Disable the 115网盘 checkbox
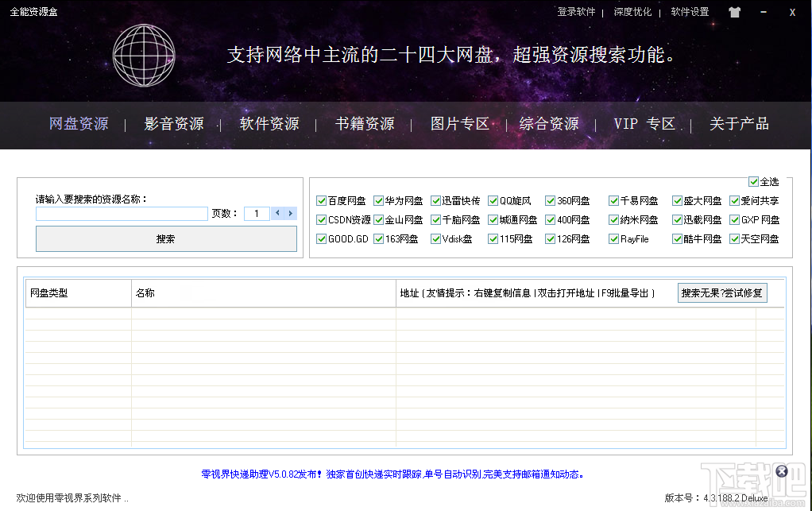The width and height of the screenshot is (812, 511). [x=493, y=239]
